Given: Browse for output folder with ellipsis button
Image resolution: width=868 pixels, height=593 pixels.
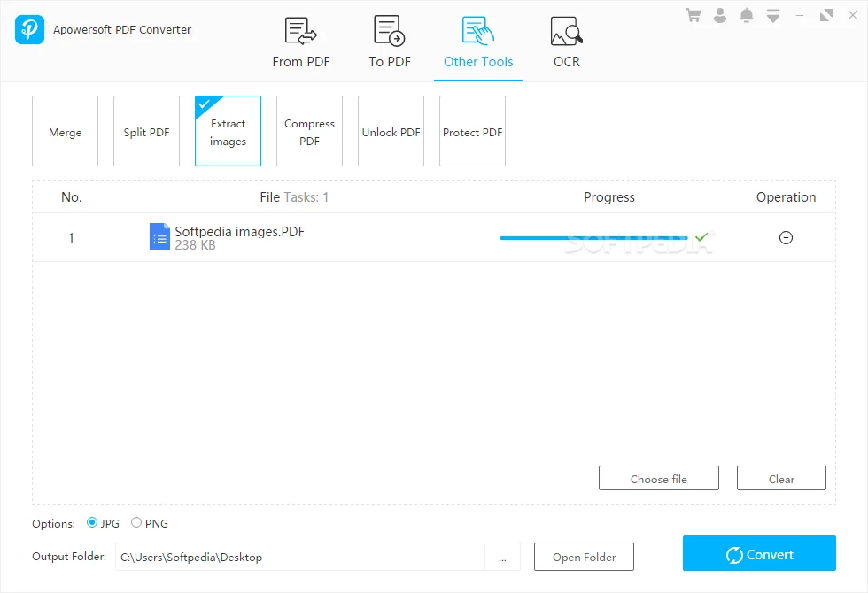Looking at the screenshot, I should [503, 557].
